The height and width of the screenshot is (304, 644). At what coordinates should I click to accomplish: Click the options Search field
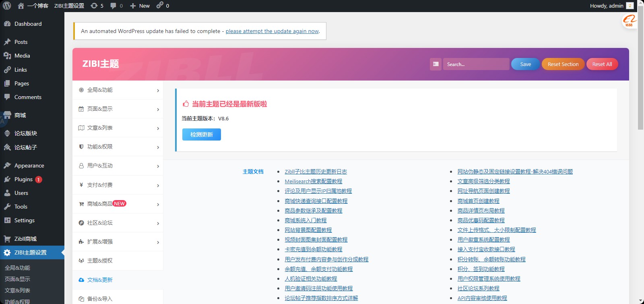coord(476,64)
